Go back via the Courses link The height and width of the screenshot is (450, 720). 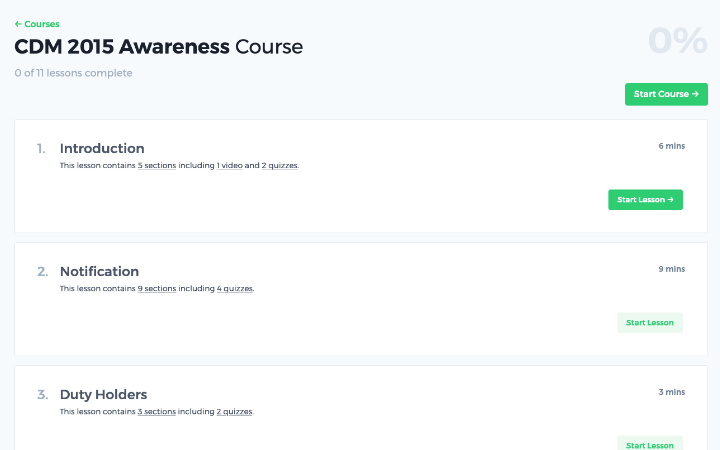37,24
